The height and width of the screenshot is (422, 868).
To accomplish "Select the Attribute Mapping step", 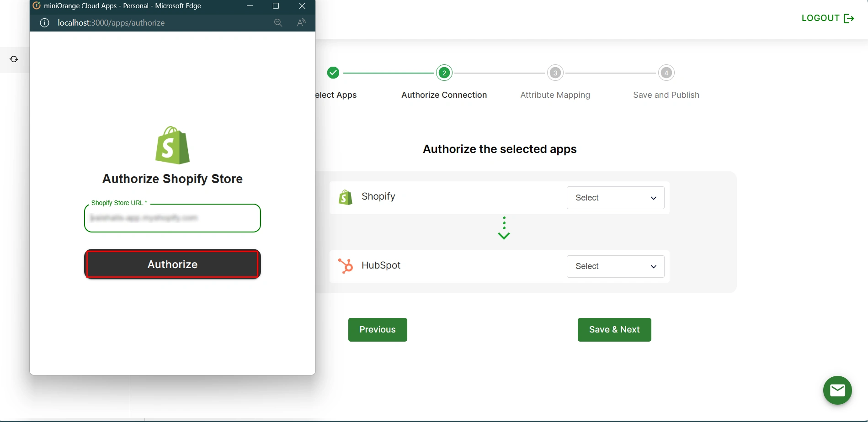I will click(x=554, y=73).
